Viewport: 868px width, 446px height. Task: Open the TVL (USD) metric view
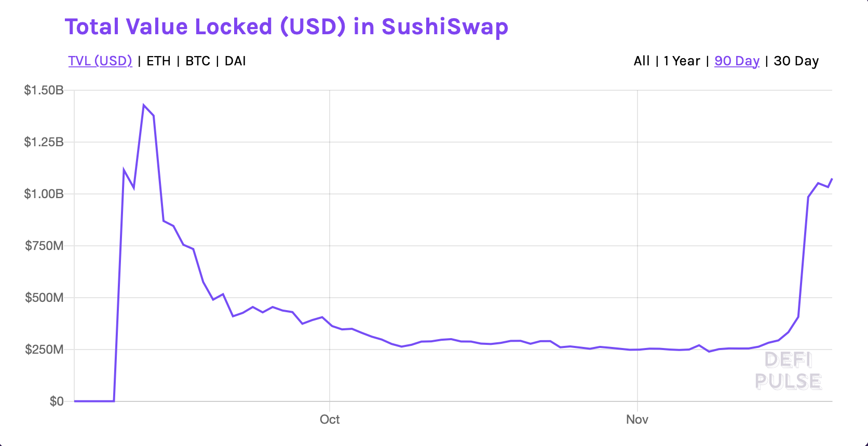pos(101,61)
